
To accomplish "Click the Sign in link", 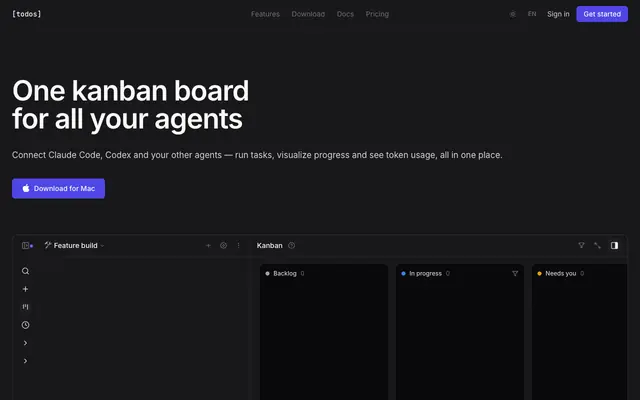I will coord(558,14).
